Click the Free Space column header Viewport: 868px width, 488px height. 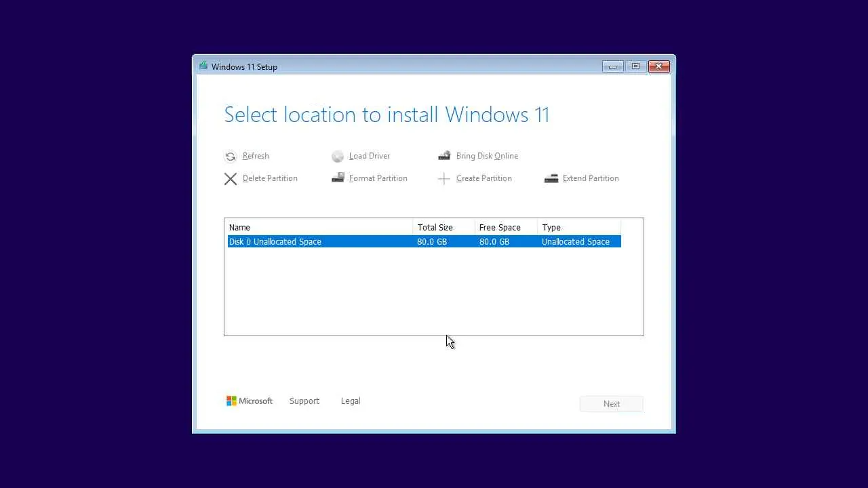507,227
